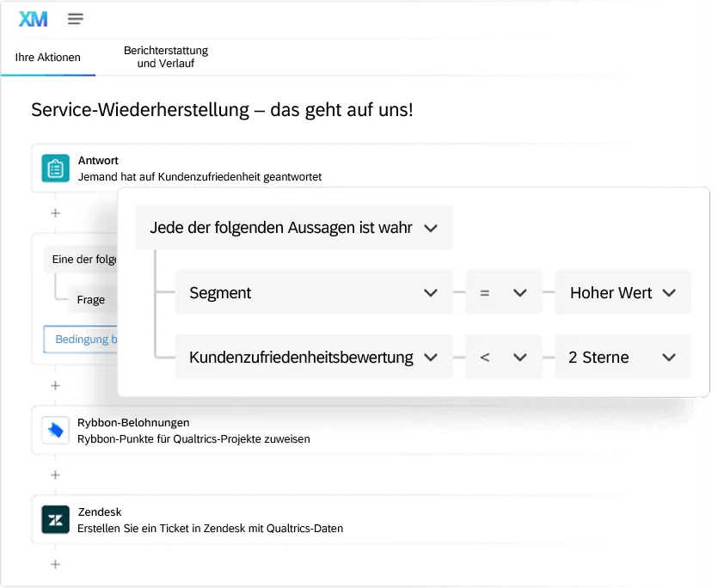Screen dimensions: 718x588
Task: Click 'Rybbon-Punkte für Qualtrics-Projekte zuweisen' text
Action: (193, 439)
